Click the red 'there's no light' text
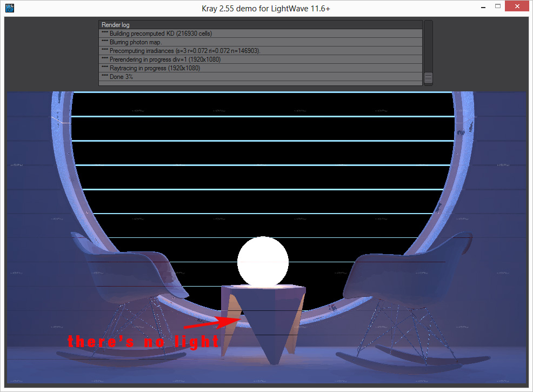 [143, 341]
